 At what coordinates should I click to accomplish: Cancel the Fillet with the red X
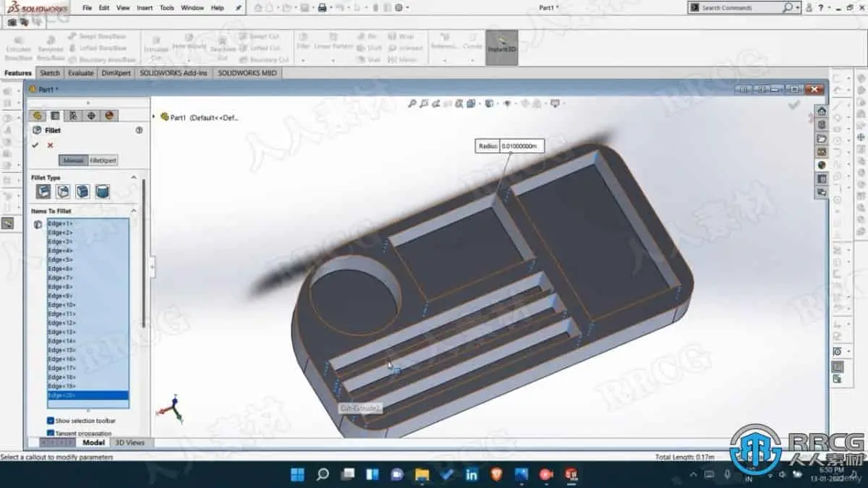[x=50, y=145]
